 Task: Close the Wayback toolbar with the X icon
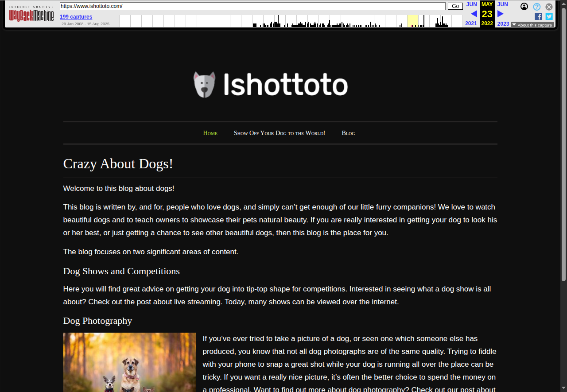tap(549, 7)
